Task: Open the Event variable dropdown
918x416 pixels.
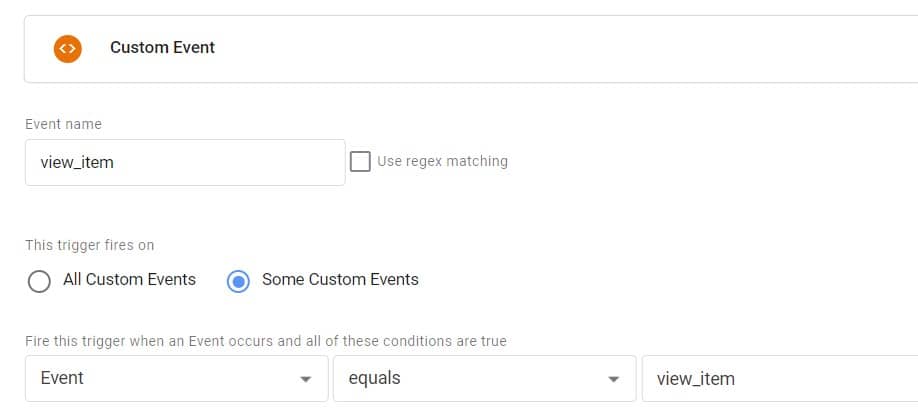Action: tap(177, 379)
